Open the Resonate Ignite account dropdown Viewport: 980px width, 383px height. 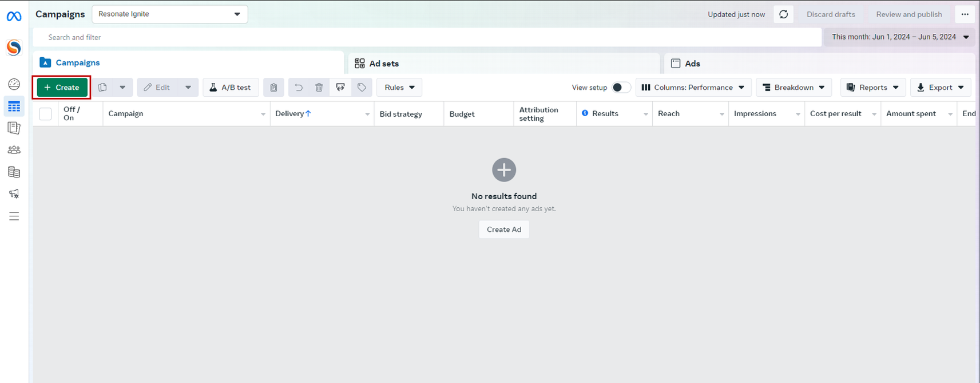point(170,14)
